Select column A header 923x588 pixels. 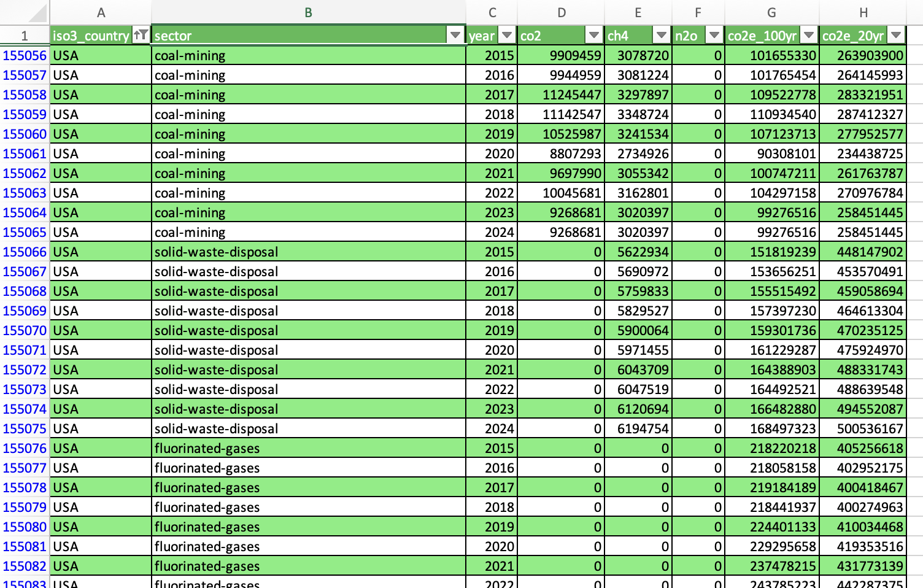click(101, 12)
